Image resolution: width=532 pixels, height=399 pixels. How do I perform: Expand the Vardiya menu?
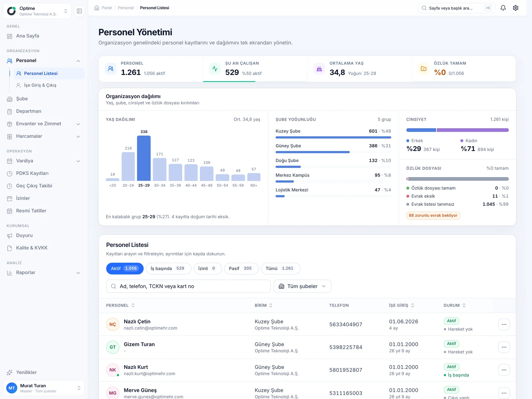click(x=78, y=161)
